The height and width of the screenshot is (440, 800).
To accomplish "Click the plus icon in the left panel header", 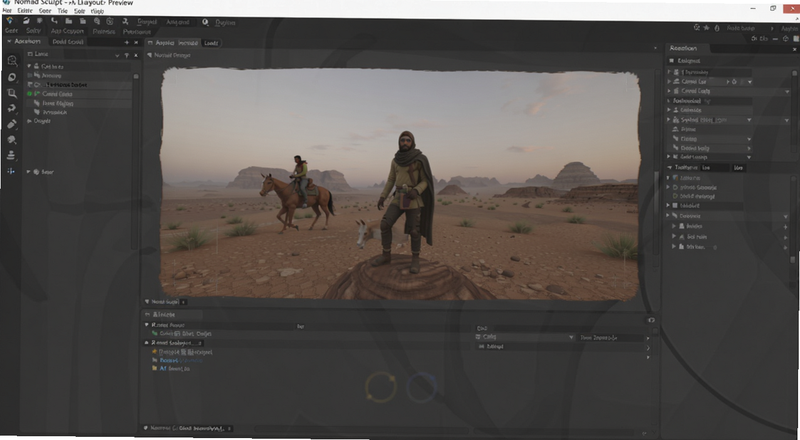I will (127, 42).
